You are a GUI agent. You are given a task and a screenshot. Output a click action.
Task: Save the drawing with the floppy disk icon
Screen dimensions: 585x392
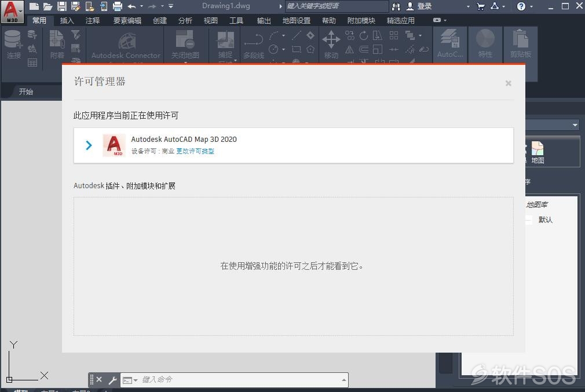61,6
